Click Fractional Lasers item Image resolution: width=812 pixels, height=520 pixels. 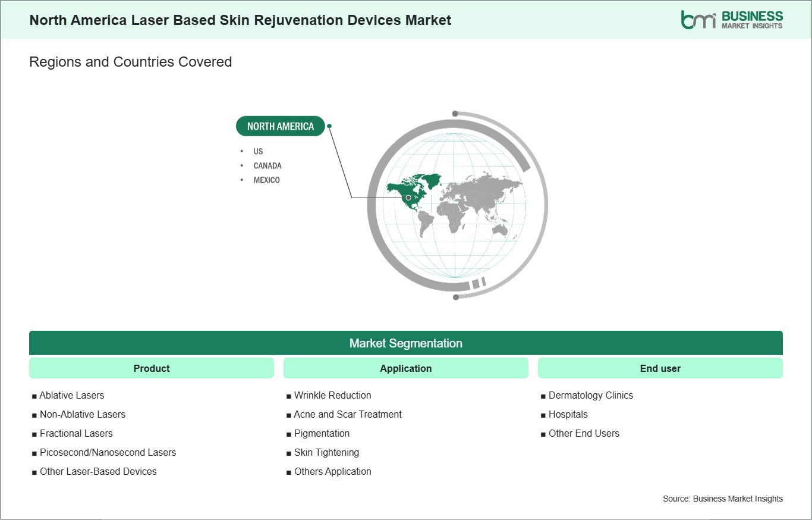pyautogui.click(x=72, y=433)
